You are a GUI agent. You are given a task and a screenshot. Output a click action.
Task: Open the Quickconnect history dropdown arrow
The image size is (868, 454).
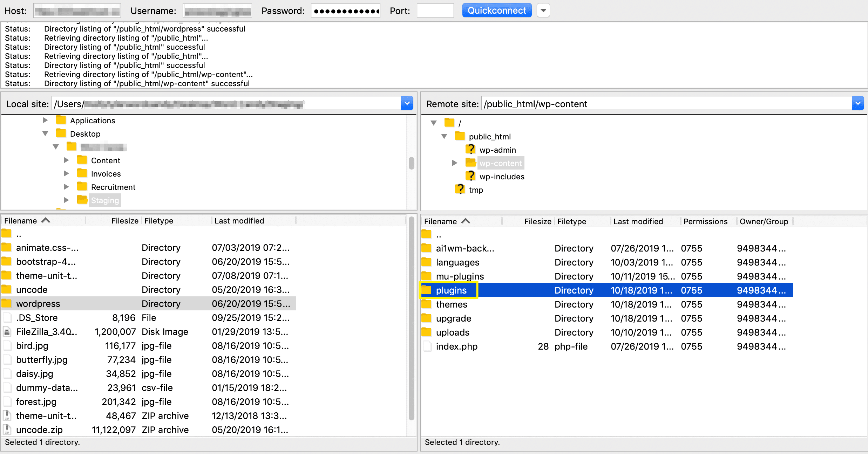(543, 11)
